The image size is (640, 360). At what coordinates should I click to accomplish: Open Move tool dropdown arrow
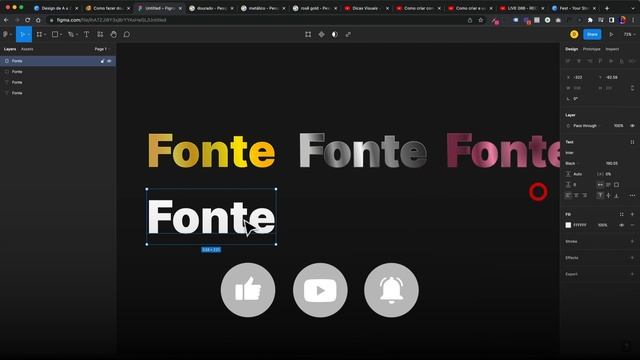(29, 35)
